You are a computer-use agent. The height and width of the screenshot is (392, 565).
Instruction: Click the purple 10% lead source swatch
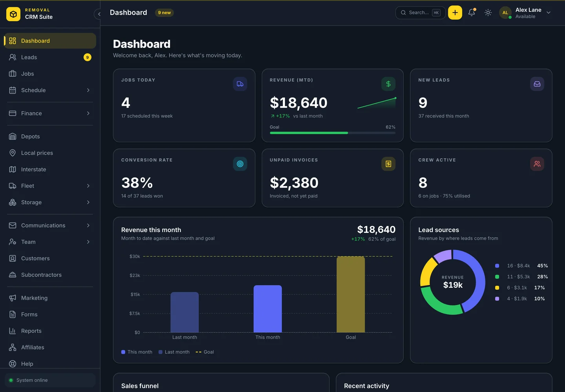tap(497, 299)
